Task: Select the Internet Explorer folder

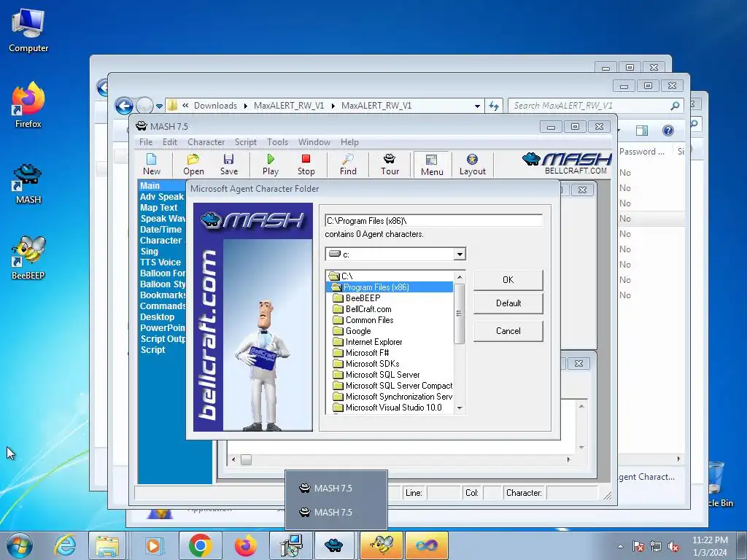Action: coord(373,342)
